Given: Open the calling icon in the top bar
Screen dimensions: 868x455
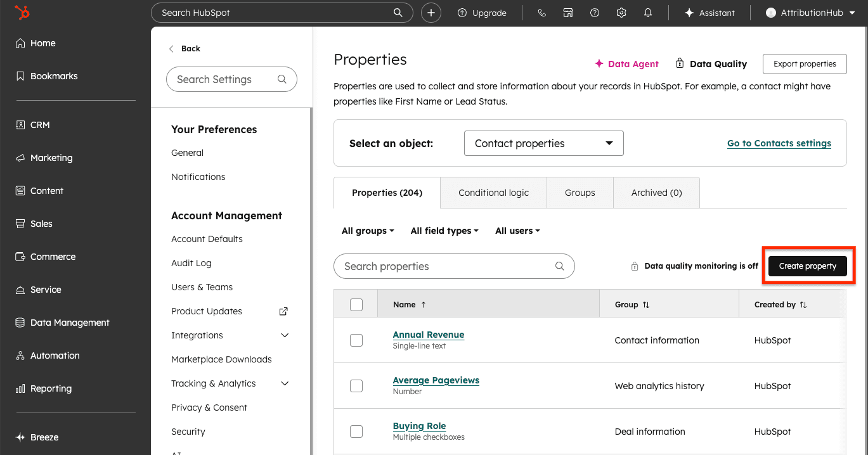Looking at the screenshot, I should tap(541, 12).
